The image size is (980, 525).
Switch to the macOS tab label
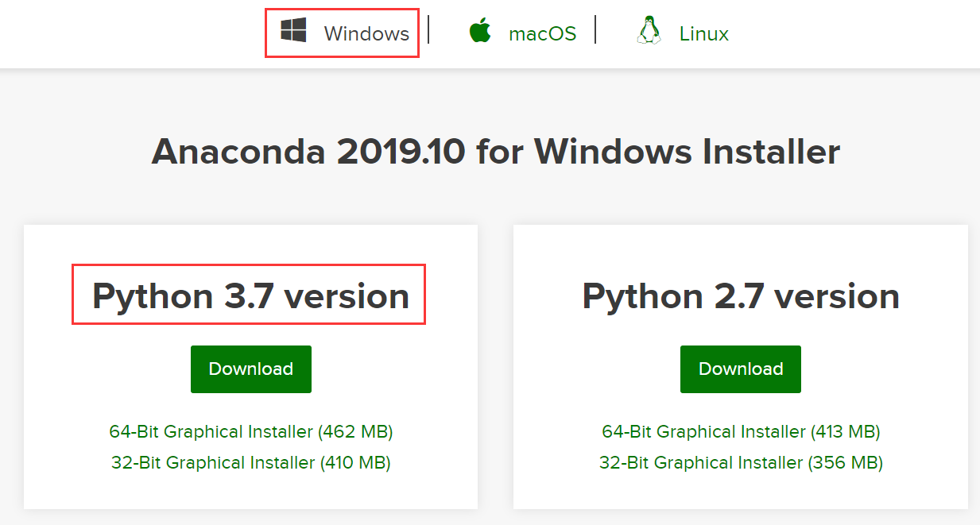(x=542, y=33)
